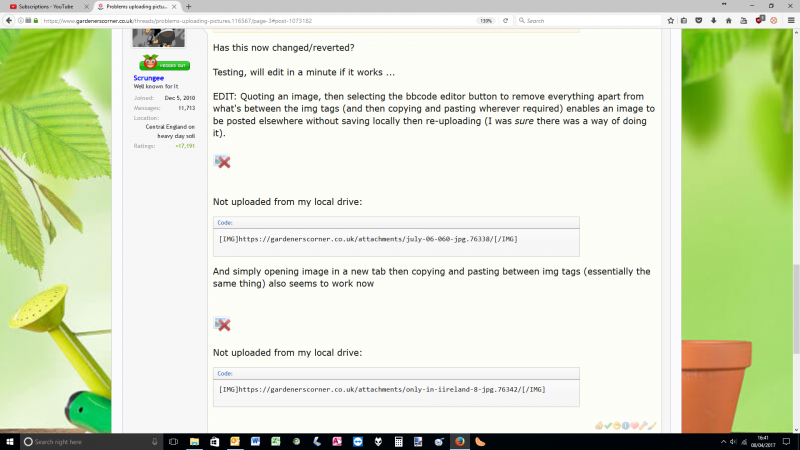800x450 pixels.
Task: Click the Firefox home icon
Action: (x=729, y=20)
